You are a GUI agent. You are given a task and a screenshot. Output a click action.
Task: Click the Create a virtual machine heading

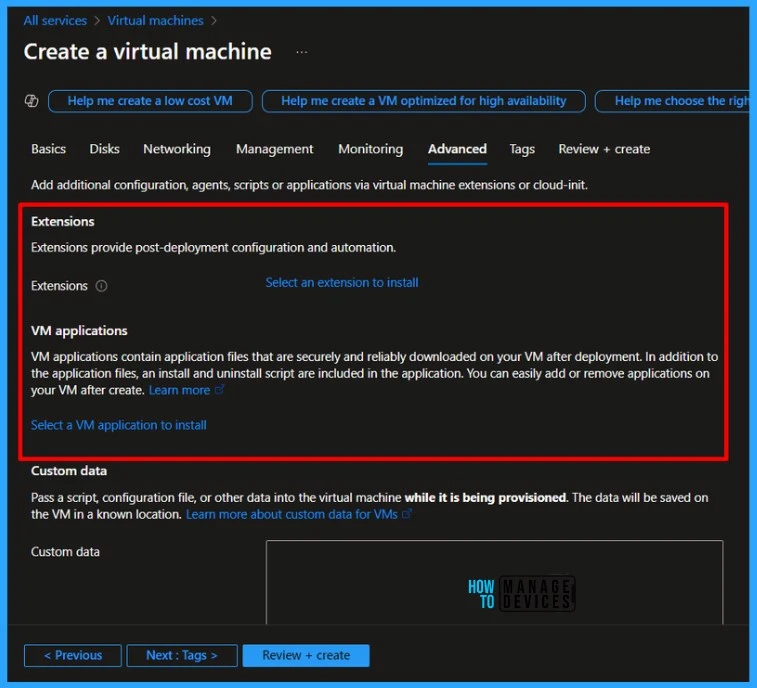[x=148, y=52]
